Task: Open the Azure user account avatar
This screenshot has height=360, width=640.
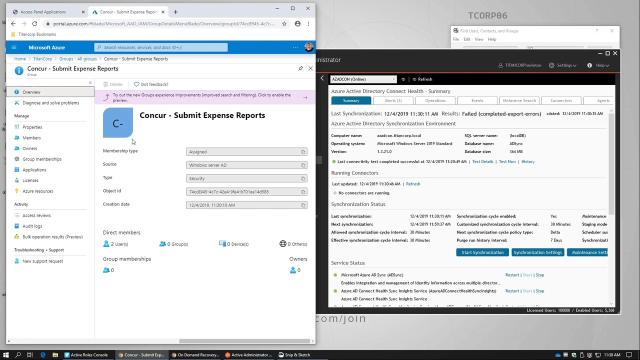Action: click(x=309, y=47)
